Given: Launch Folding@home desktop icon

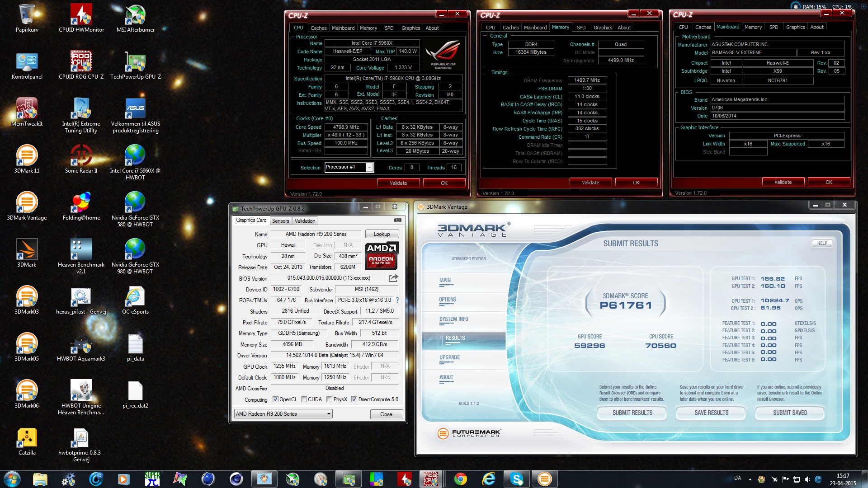Looking at the screenshot, I should [x=81, y=206].
